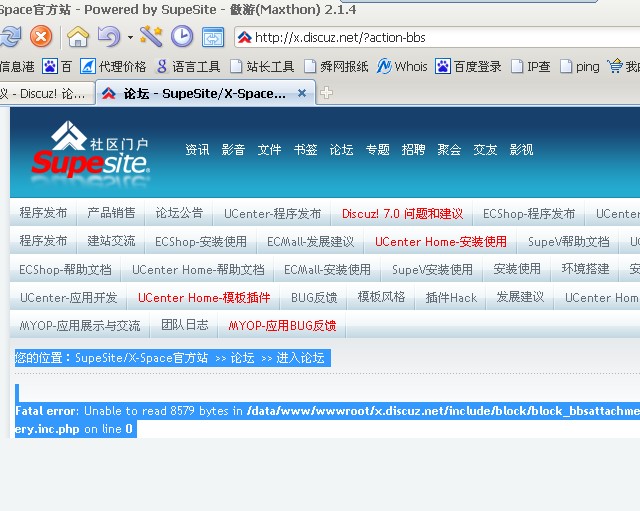Screen dimensions: 640x511
Task: Open UCenter Home-帮助文档 link
Action: tap(198, 270)
